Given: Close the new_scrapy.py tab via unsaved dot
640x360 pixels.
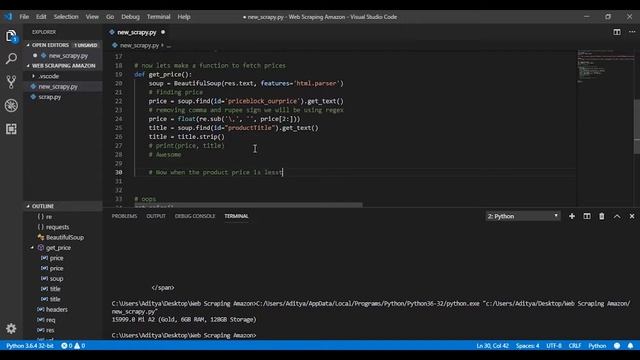Looking at the screenshot, I should click(x=163, y=32).
